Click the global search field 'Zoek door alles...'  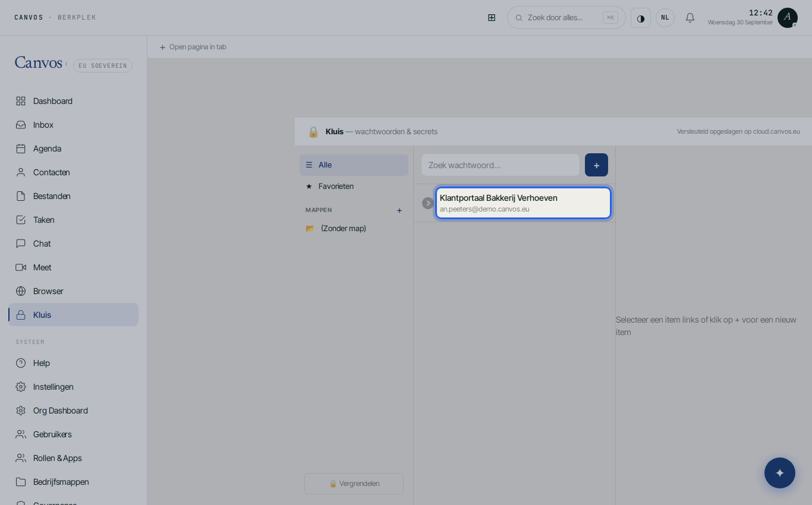[x=566, y=18]
